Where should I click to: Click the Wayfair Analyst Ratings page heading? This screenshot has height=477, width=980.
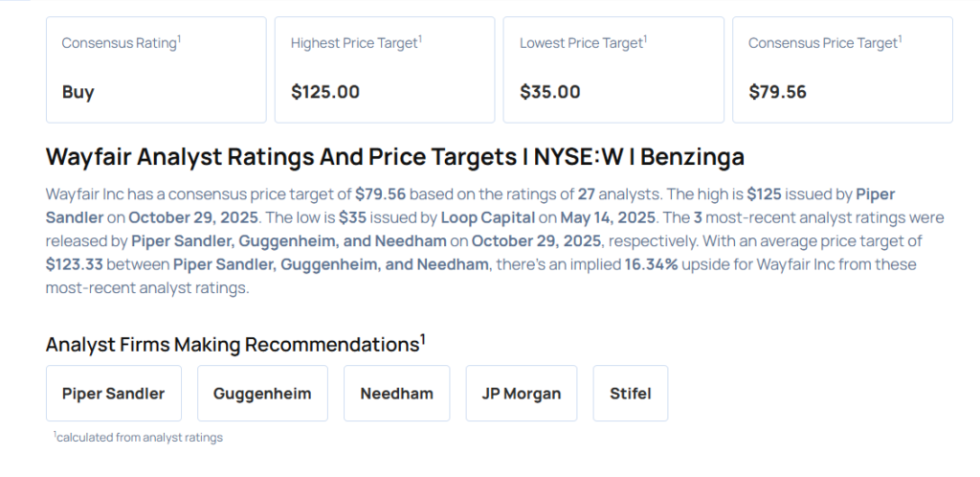tap(394, 156)
